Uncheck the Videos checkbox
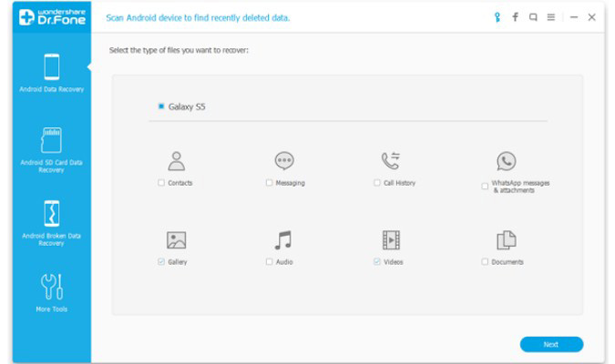Screen dimensions: 615x364 click(x=377, y=262)
